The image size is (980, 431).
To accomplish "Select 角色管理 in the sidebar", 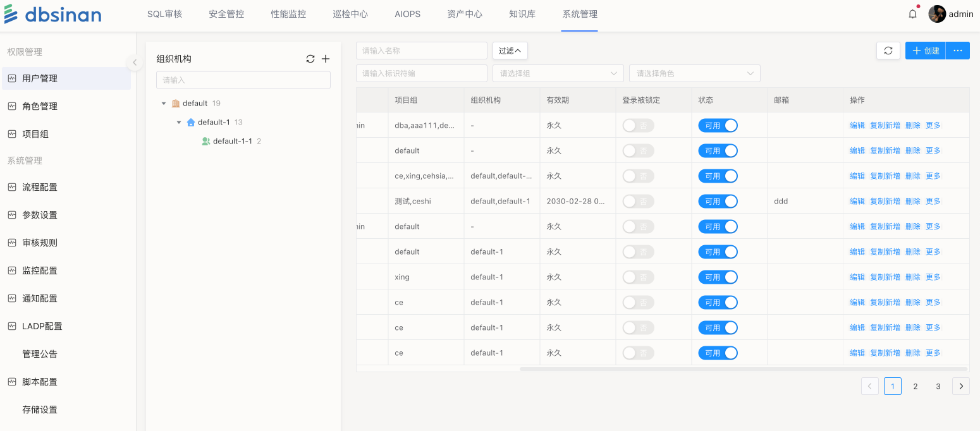I will pyautogui.click(x=40, y=106).
